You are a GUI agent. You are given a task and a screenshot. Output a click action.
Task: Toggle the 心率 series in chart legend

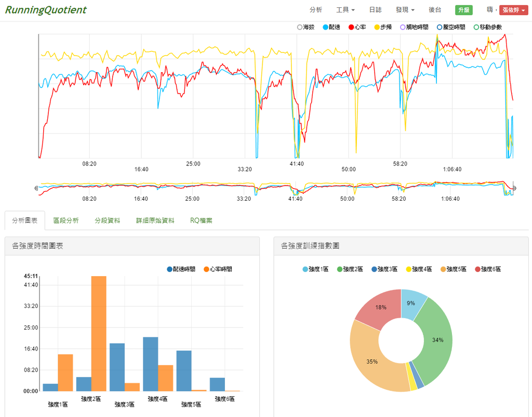click(357, 27)
